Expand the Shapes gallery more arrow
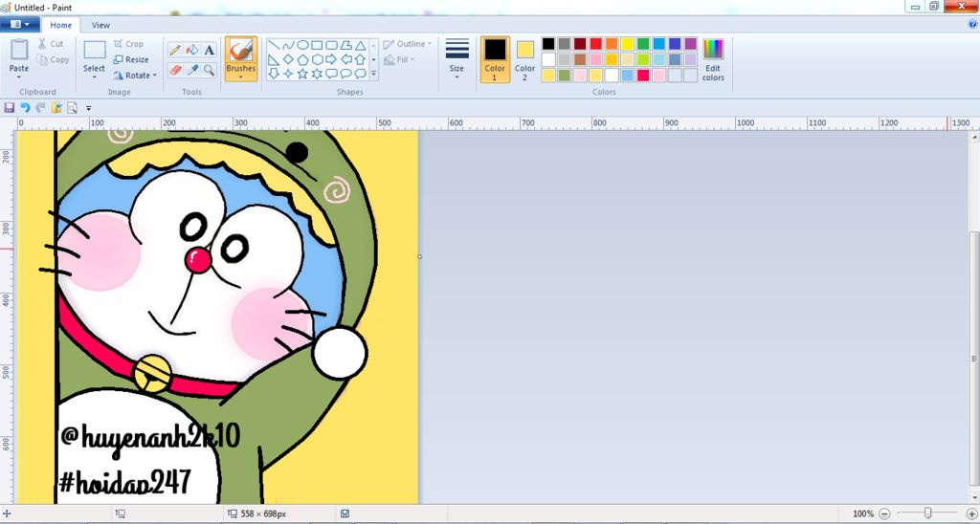The height and width of the screenshot is (524, 980). coord(374,74)
